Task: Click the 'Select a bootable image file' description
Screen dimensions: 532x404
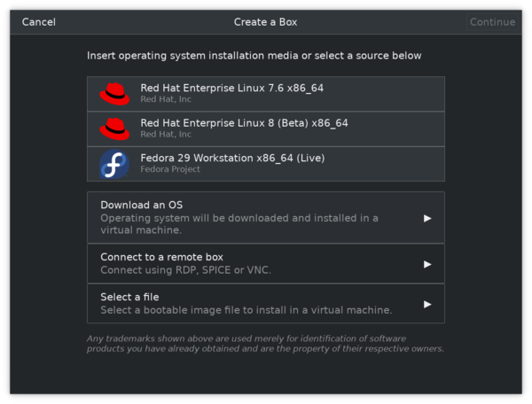Action: [246, 310]
